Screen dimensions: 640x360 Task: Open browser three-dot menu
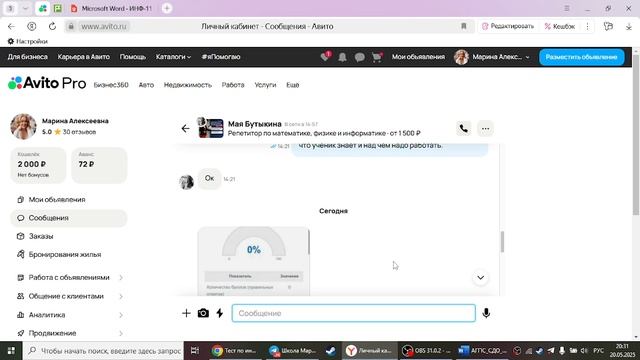tap(587, 26)
